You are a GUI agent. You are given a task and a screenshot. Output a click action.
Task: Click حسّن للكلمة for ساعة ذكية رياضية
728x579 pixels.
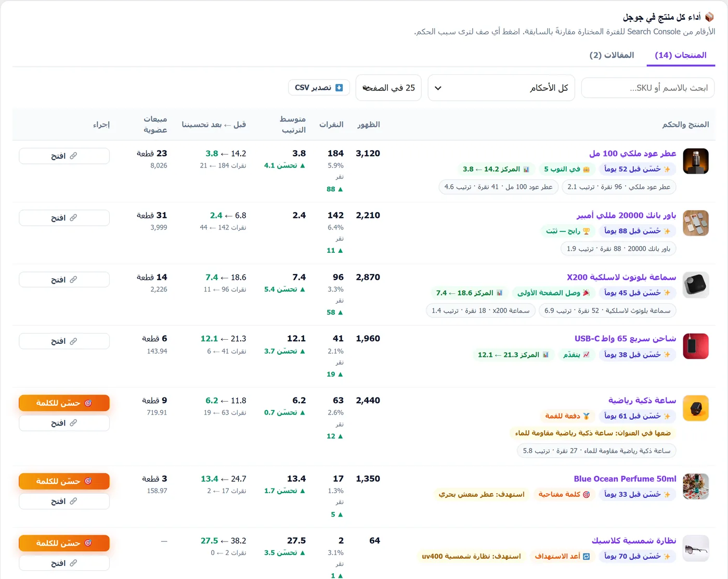[64, 403]
